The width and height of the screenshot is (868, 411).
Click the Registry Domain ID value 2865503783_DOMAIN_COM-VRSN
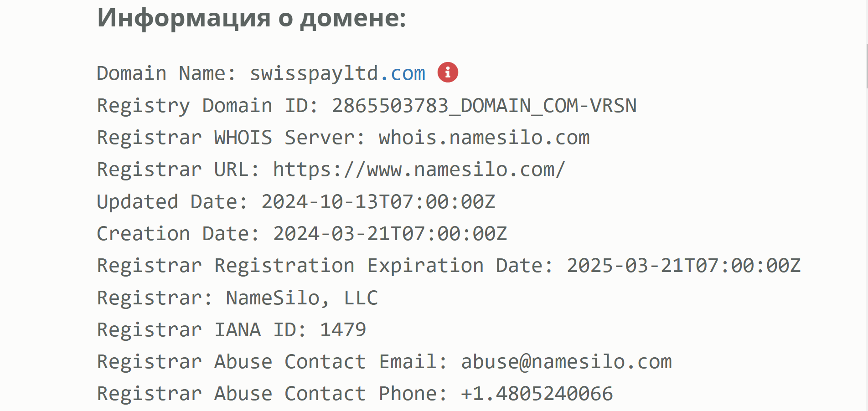tap(484, 106)
